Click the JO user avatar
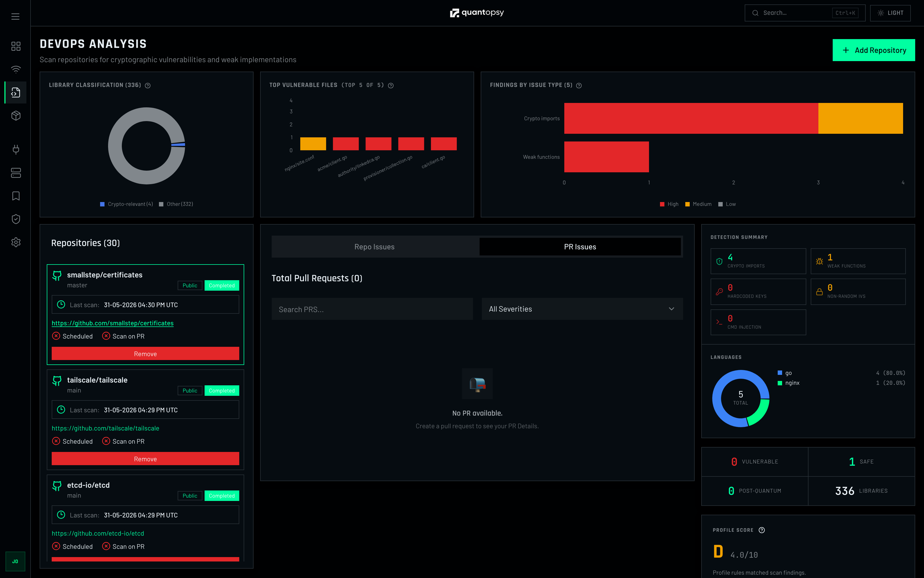The width and height of the screenshot is (924, 578). click(x=15, y=561)
